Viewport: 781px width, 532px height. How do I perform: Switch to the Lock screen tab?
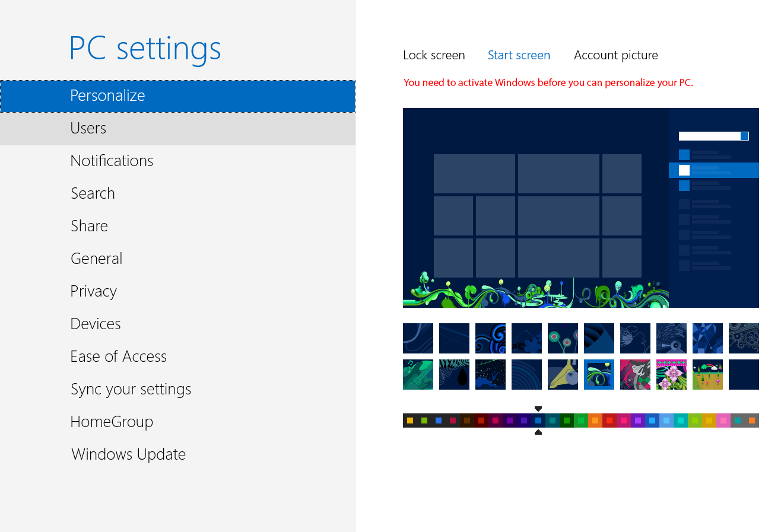(x=434, y=55)
